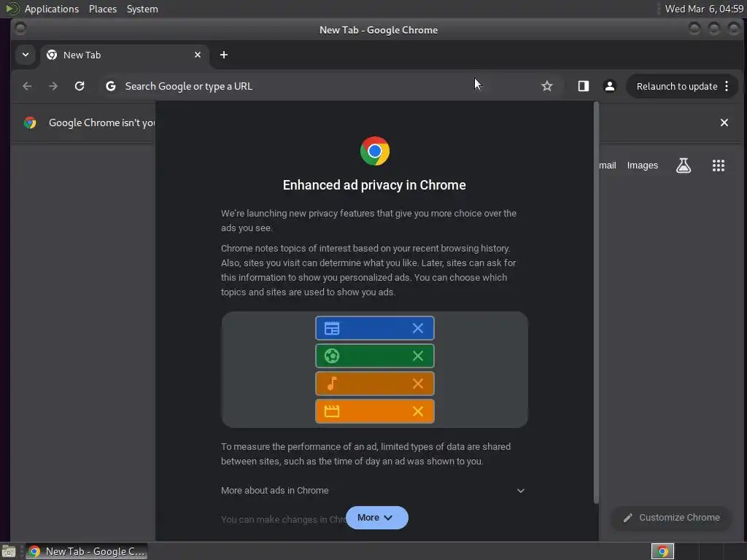This screenshot has width=747, height=560.
Task: Click the Google G icon in address bar
Action: [x=111, y=86]
